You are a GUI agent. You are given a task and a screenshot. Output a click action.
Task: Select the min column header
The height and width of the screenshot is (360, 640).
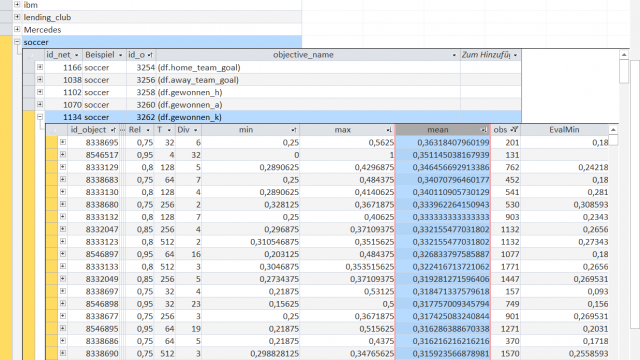tap(251, 130)
